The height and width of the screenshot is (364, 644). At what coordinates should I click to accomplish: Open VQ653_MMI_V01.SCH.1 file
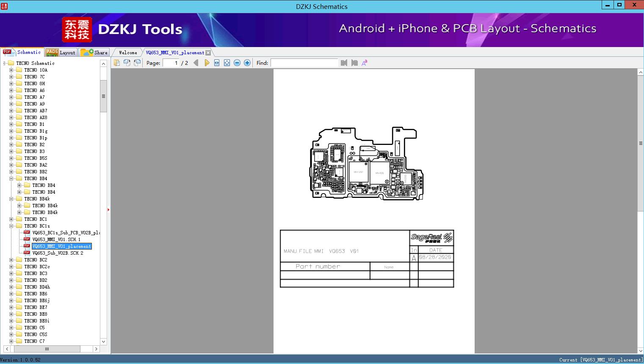pos(56,239)
